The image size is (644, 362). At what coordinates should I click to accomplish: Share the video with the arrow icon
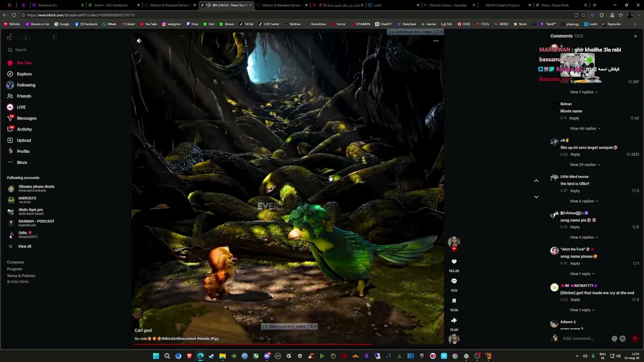454,320
